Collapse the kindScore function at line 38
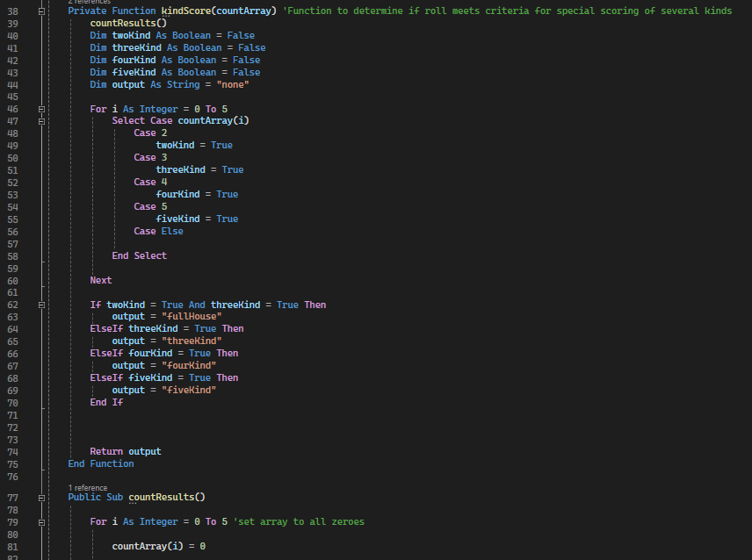 point(41,11)
